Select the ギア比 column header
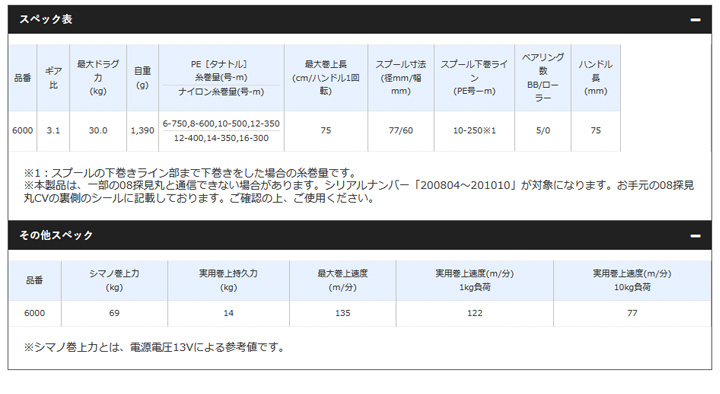720x394 pixels. click(53, 78)
